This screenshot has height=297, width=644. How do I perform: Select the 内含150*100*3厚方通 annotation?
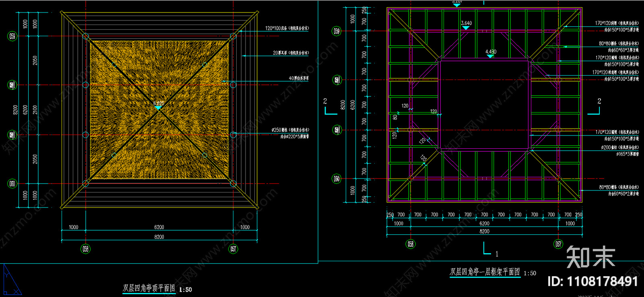pyautogui.click(x=621, y=79)
